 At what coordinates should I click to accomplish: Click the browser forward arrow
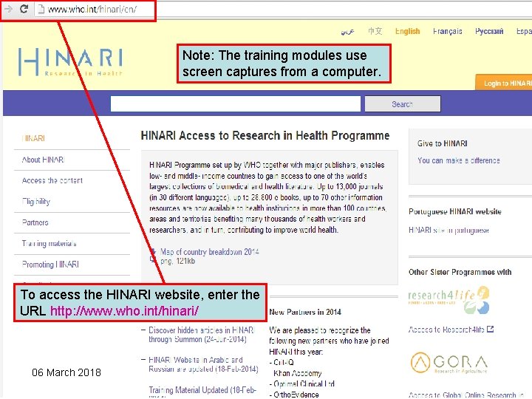pyautogui.click(x=8, y=9)
